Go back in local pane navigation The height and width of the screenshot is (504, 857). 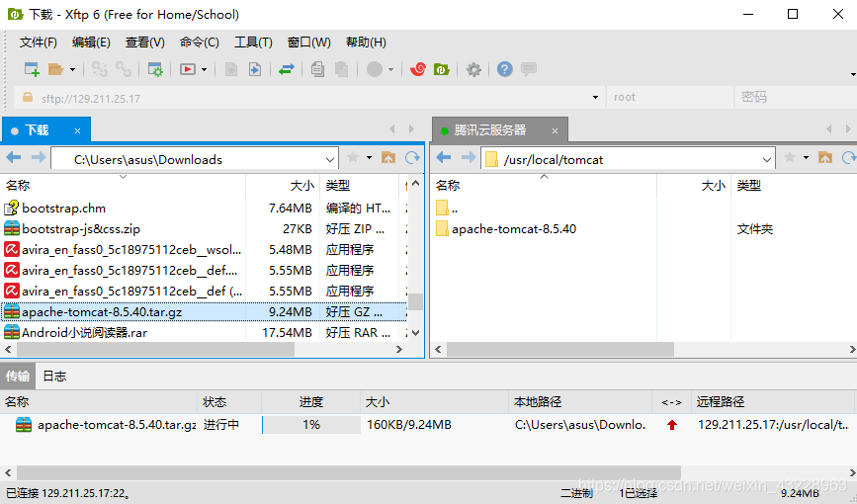point(14,158)
